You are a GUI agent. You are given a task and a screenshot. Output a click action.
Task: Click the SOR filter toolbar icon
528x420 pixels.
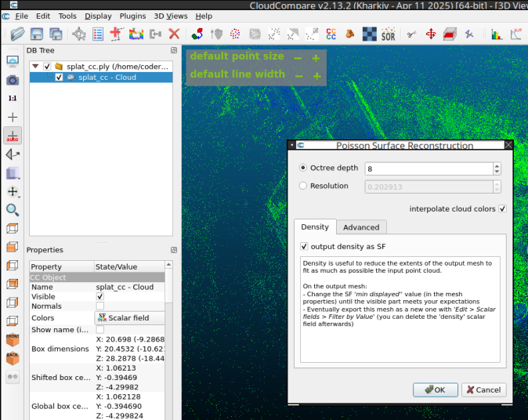pos(388,34)
